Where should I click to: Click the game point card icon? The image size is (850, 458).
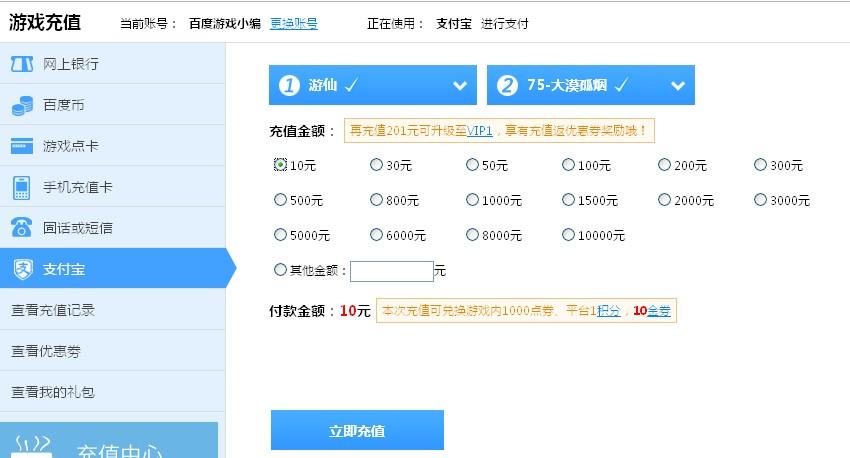pos(22,146)
